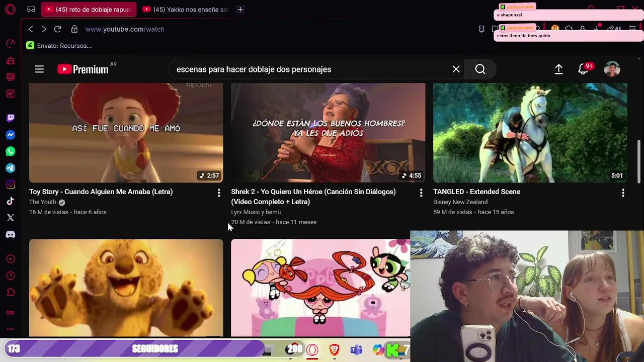
Task: Open the Envato: Recursos bookmark
Action: 59,46
